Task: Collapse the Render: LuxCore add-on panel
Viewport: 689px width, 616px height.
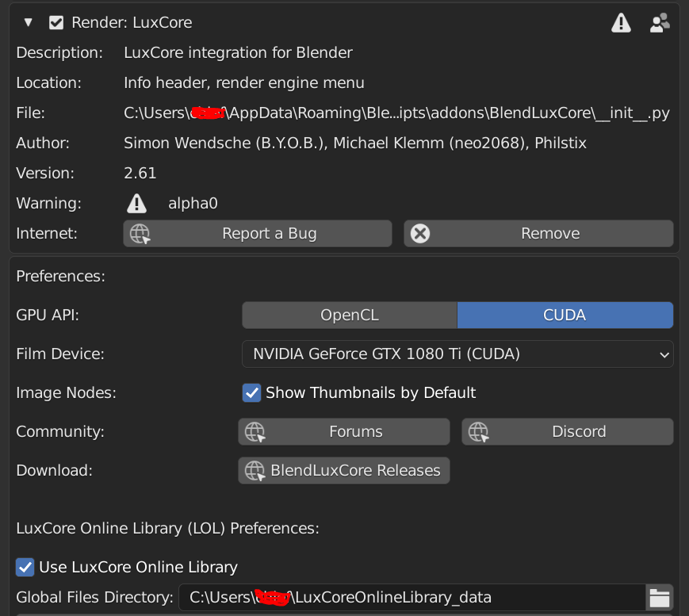Action: [x=29, y=23]
